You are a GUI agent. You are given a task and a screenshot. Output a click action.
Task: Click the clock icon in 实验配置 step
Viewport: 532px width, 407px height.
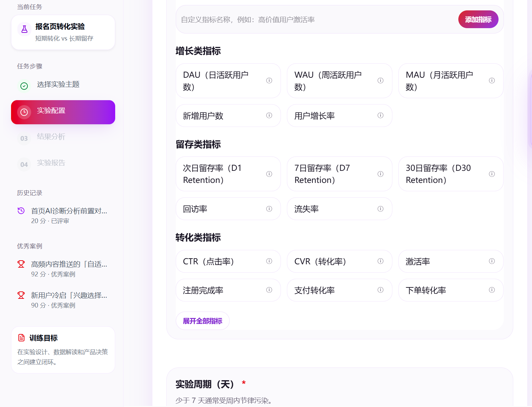(x=24, y=112)
